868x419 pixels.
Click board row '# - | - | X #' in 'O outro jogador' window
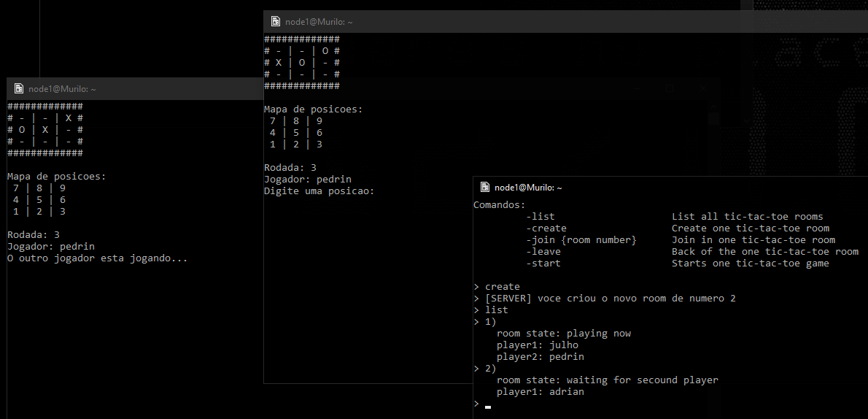(x=44, y=118)
